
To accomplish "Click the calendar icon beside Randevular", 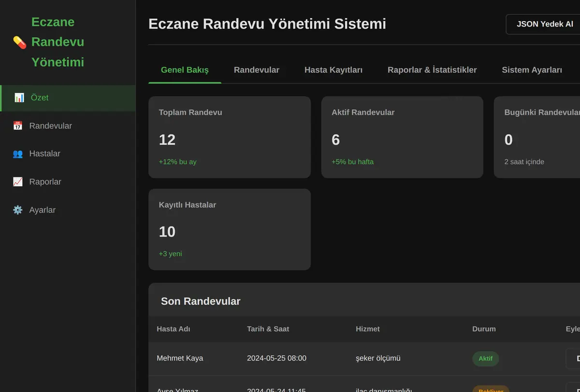I will click(18, 126).
